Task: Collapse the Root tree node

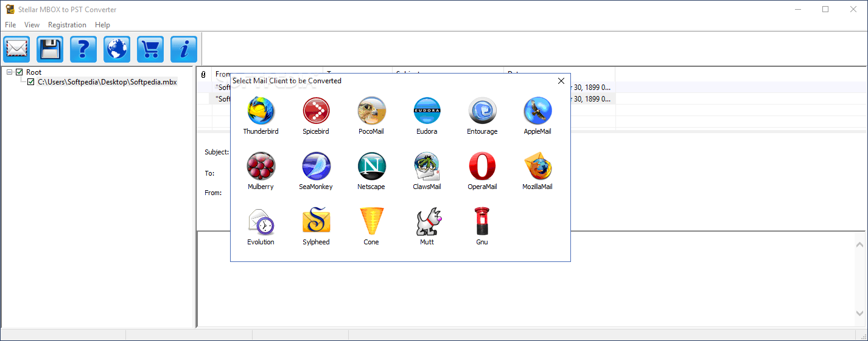Action: click(10, 72)
